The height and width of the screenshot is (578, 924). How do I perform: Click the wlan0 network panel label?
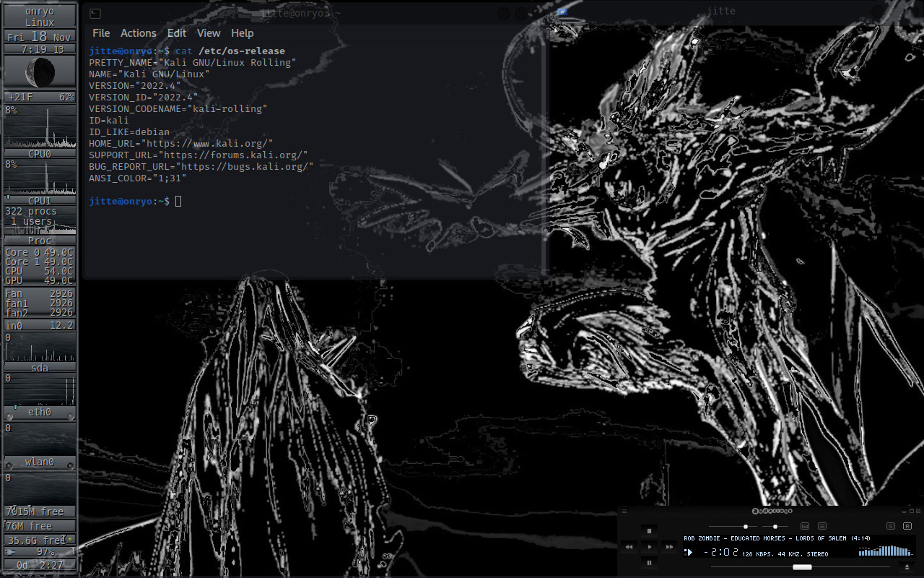tap(40, 462)
